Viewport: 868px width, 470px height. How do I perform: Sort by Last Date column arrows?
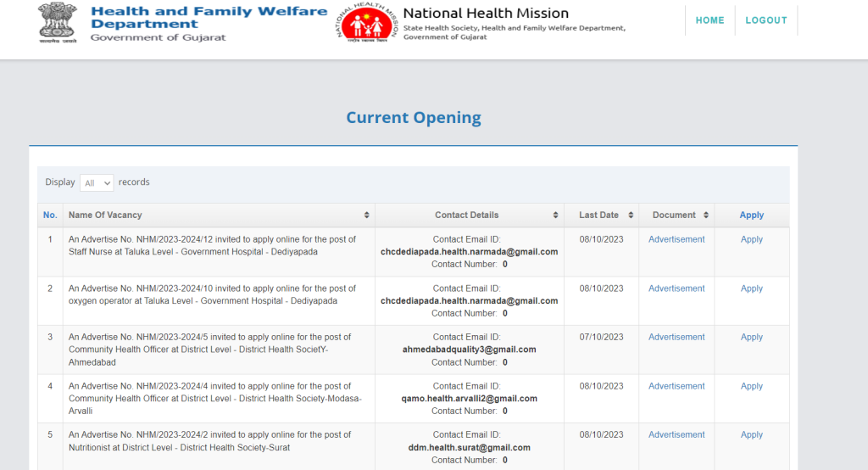631,215
